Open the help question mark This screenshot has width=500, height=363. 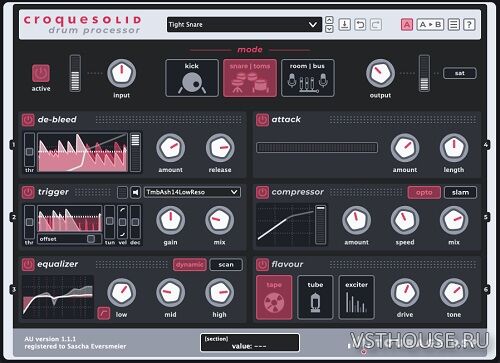tap(469, 25)
